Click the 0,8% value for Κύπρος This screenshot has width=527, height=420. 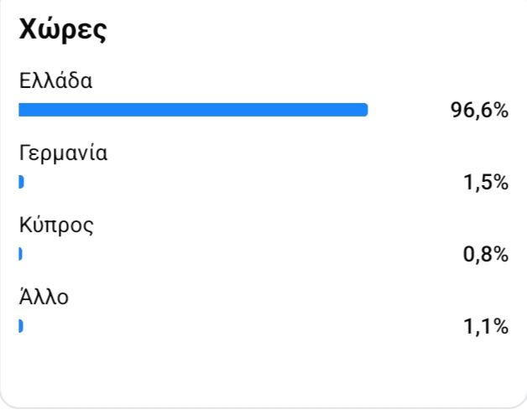click(x=485, y=254)
